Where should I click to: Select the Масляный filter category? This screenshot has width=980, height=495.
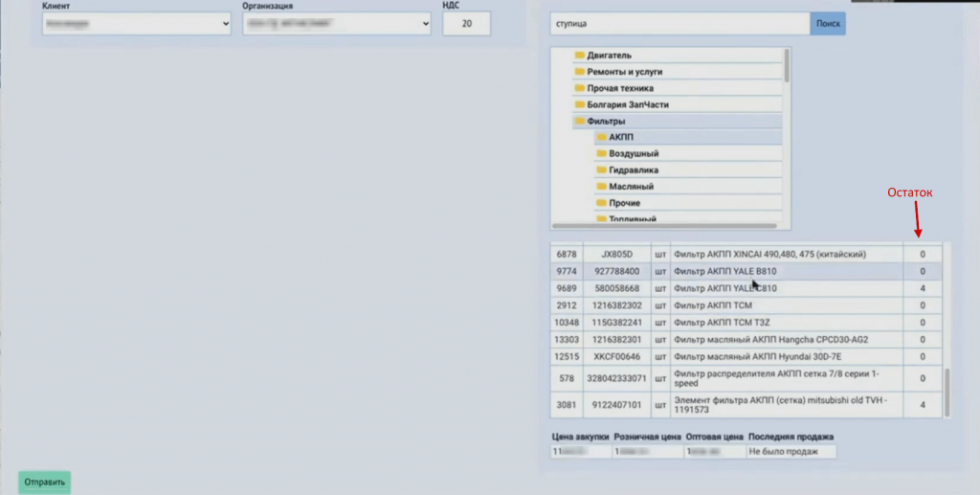tap(631, 187)
